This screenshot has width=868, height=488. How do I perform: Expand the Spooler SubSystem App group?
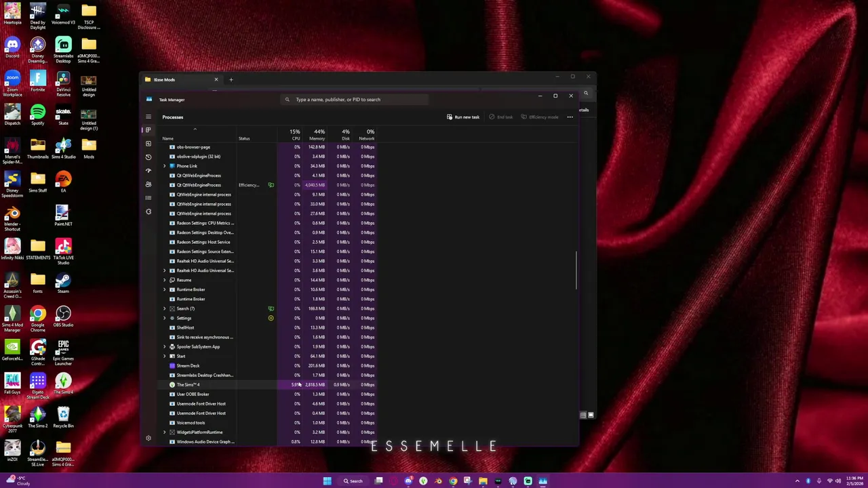click(164, 346)
